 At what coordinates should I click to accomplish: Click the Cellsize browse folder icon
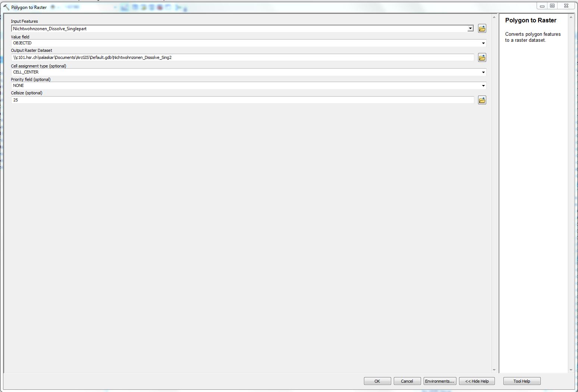(x=482, y=100)
